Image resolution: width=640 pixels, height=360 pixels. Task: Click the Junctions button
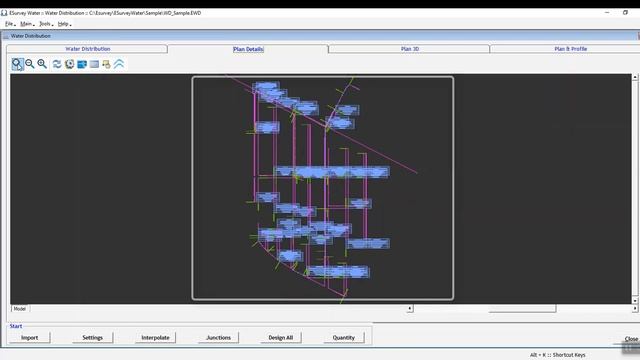[x=218, y=338]
